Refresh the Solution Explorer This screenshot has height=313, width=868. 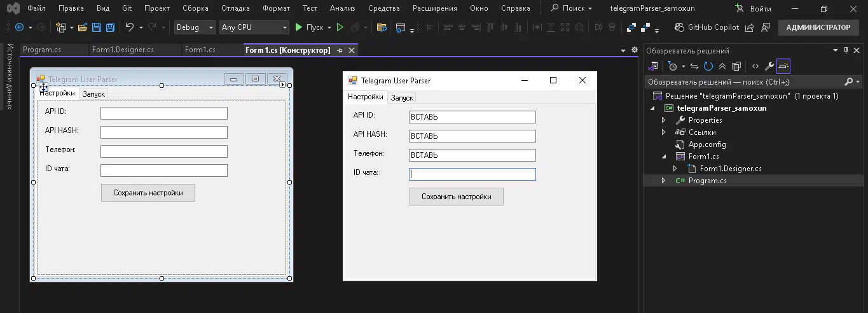point(708,66)
